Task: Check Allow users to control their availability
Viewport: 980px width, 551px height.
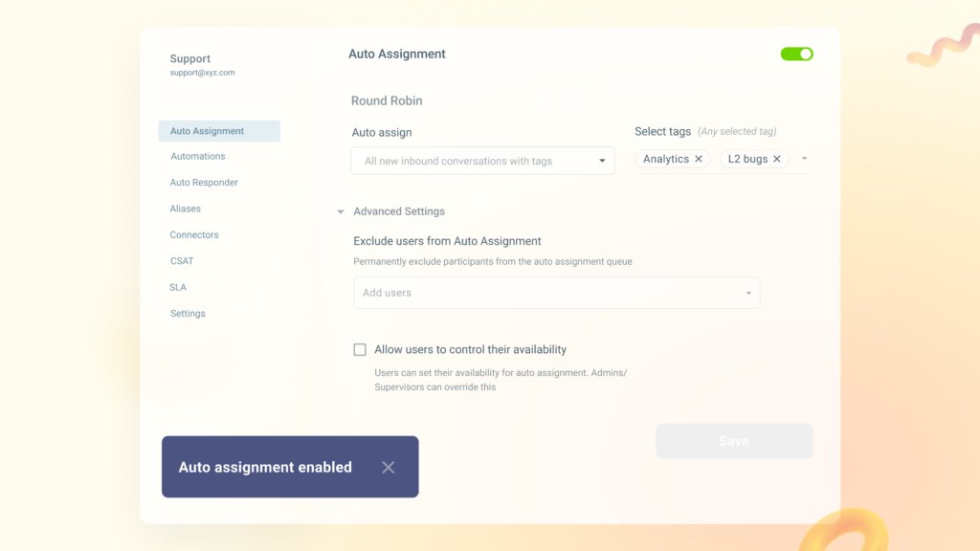Action: (360, 350)
